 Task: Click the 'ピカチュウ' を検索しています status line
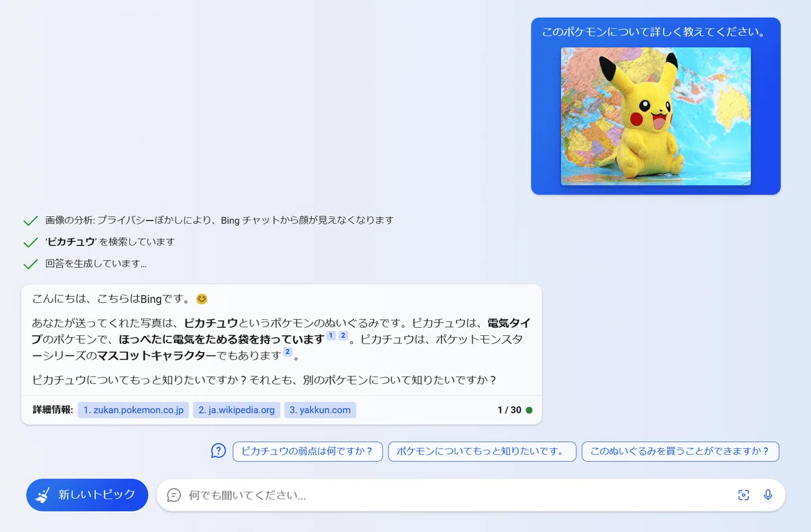[110, 242]
